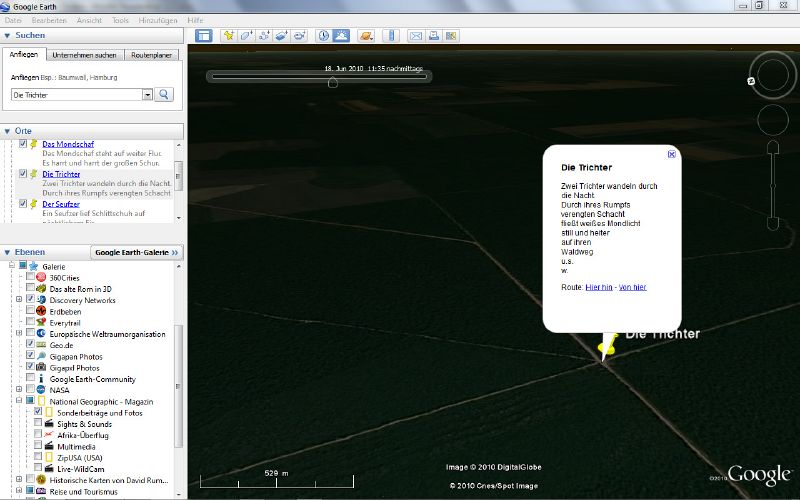Open the Tools menu
The width and height of the screenshot is (800, 500).
click(x=120, y=20)
